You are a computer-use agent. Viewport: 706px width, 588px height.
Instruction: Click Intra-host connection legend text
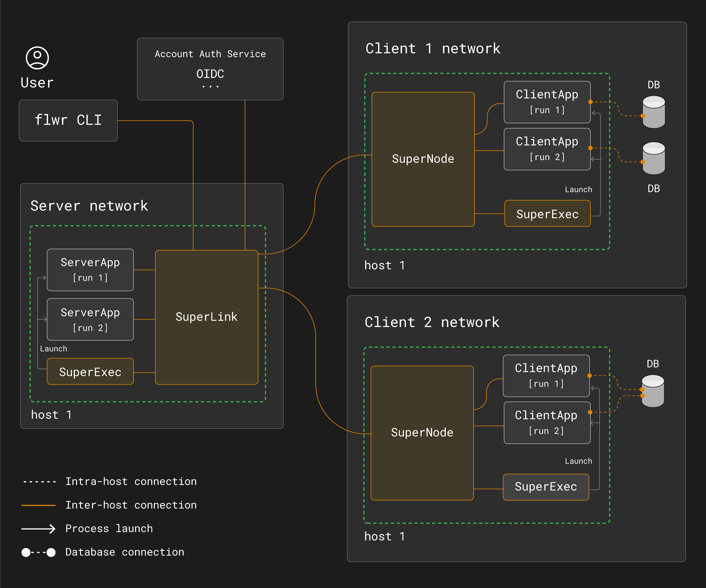[131, 481]
